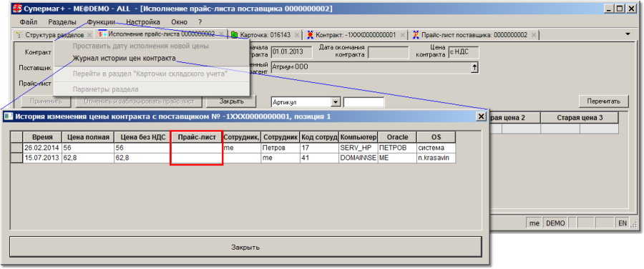The image size is (644, 269).
Task: Select the cell with date 26.02.2014
Action: click(x=42, y=147)
